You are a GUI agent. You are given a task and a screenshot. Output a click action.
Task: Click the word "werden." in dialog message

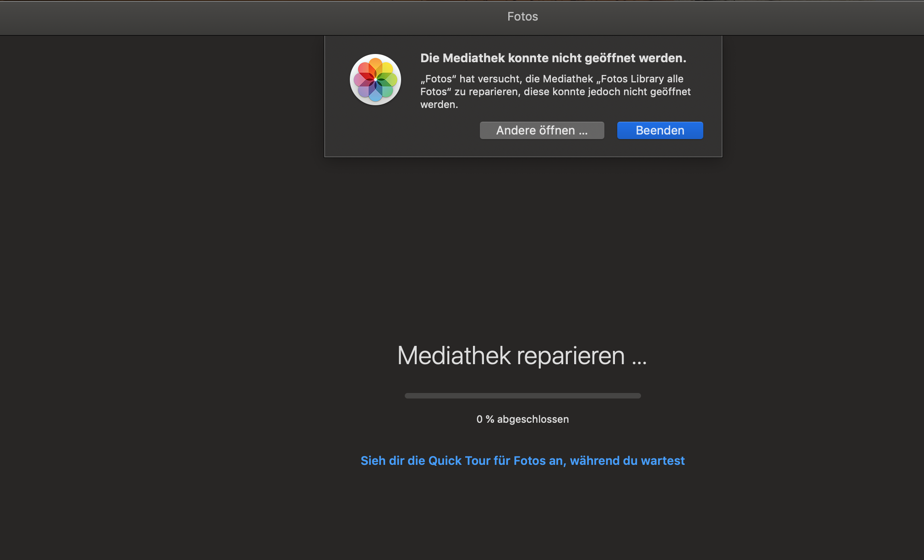439,105
